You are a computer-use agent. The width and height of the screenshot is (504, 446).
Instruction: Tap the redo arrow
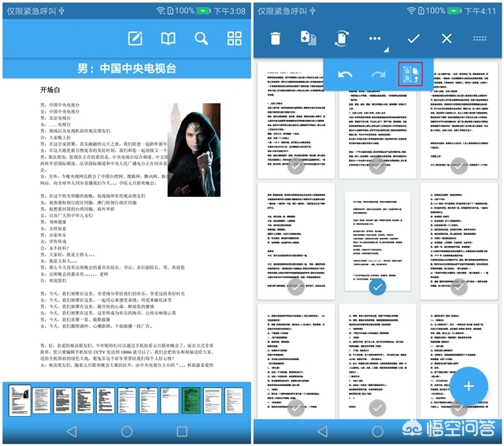pyautogui.click(x=378, y=75)
